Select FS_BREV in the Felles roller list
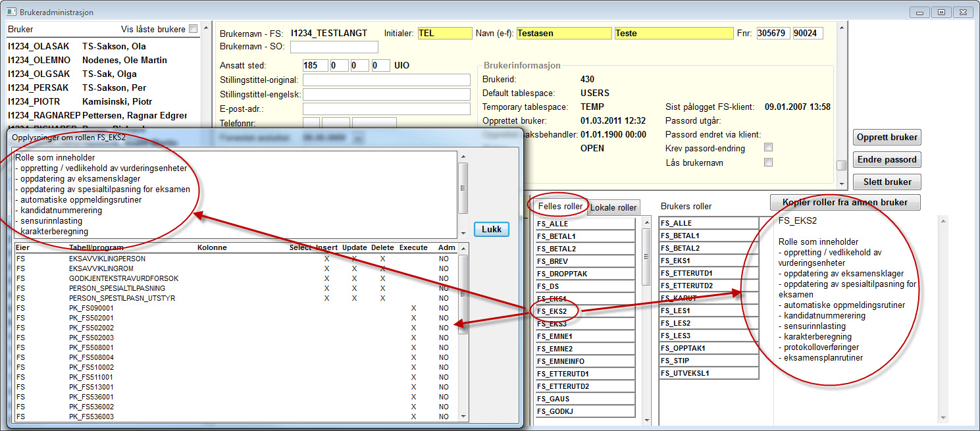980x431 pixels. [585, 261]
